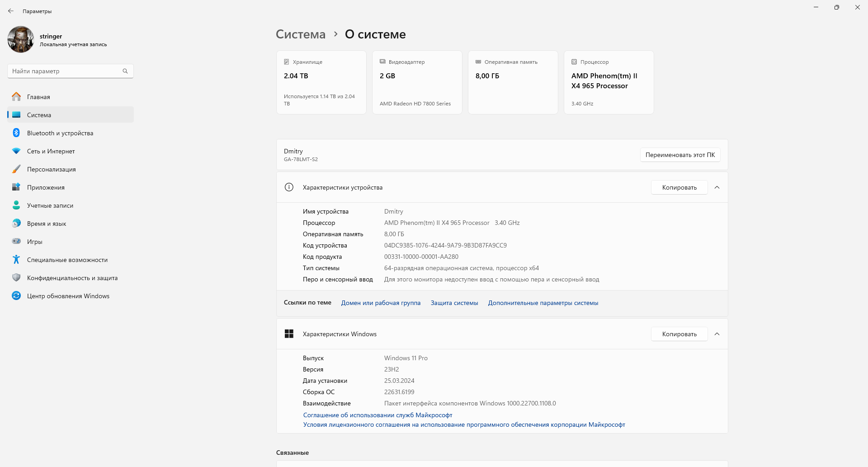
Task: Go to Время и язык section
Action: coord(46,224)
